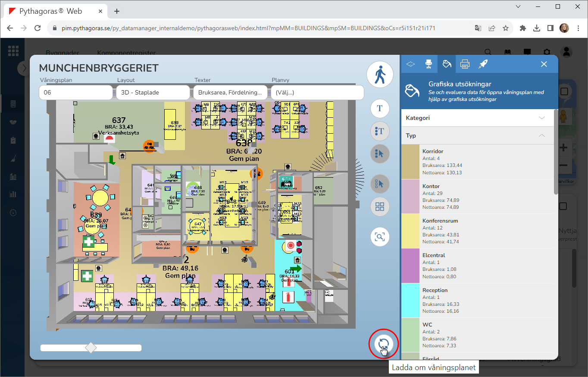Toggle the list text (bulleted T) button
This screenshot has height=377, width=588.
[380, 131]
